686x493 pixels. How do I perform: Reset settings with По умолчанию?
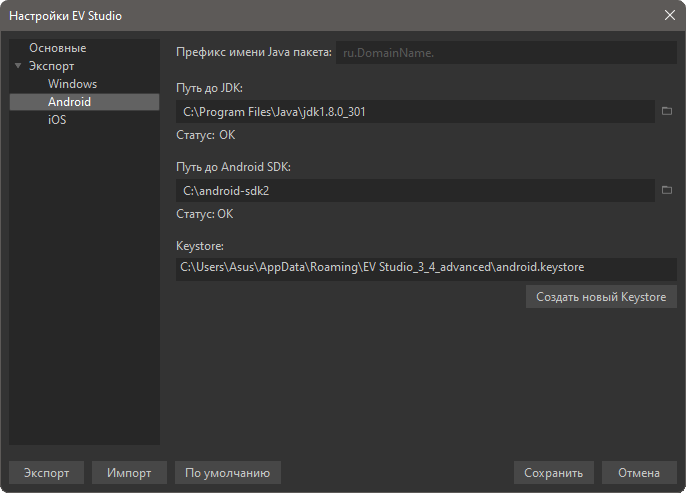pos(227,473)
